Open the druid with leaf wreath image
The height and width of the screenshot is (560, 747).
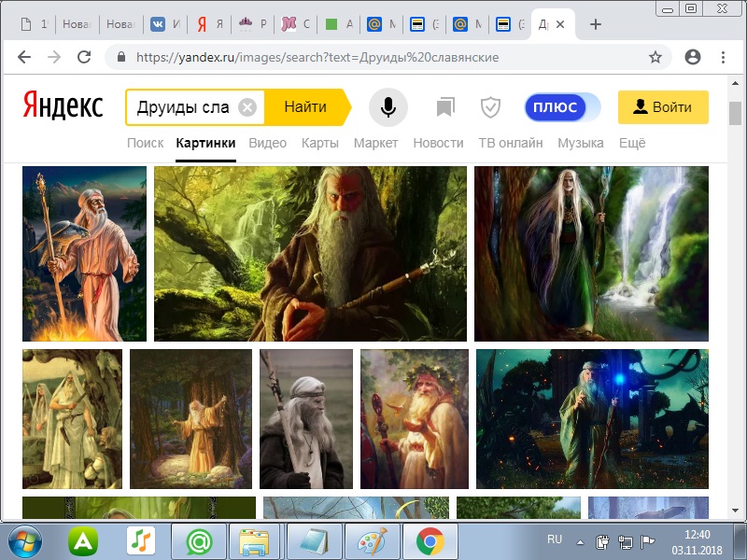[x=415, y=419]
